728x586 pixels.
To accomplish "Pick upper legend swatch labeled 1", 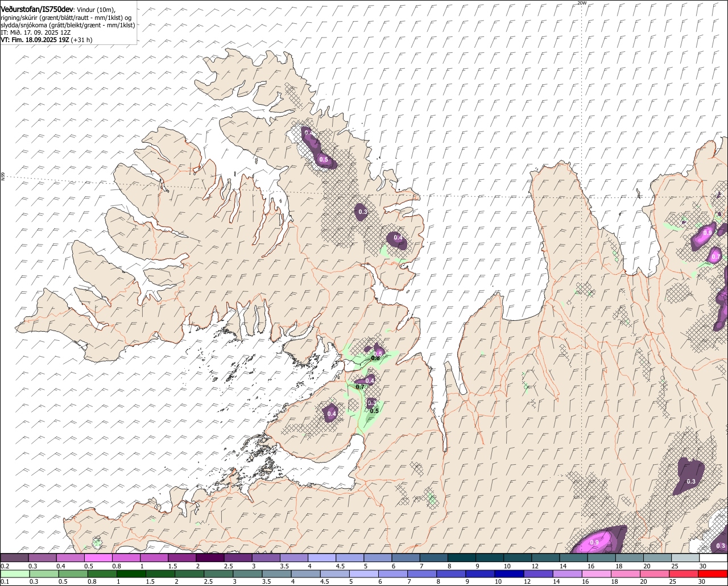I will coord(154,558).
